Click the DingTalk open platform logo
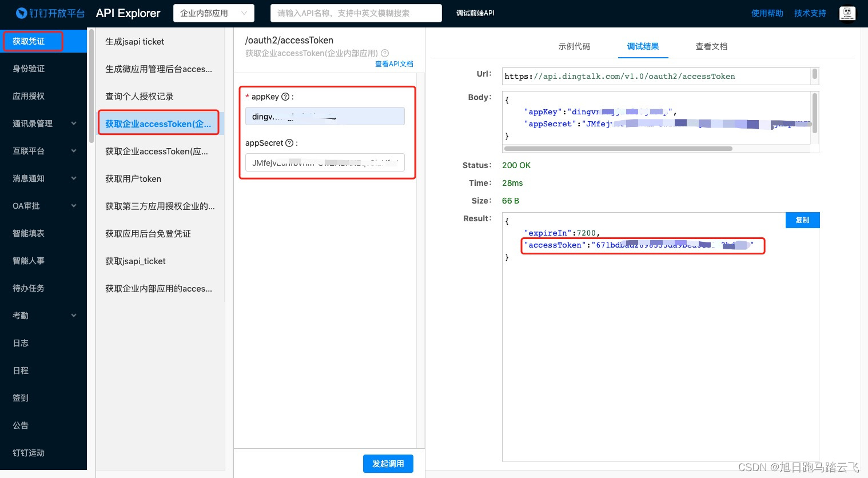The image size is (868, 478). (50, 13)
